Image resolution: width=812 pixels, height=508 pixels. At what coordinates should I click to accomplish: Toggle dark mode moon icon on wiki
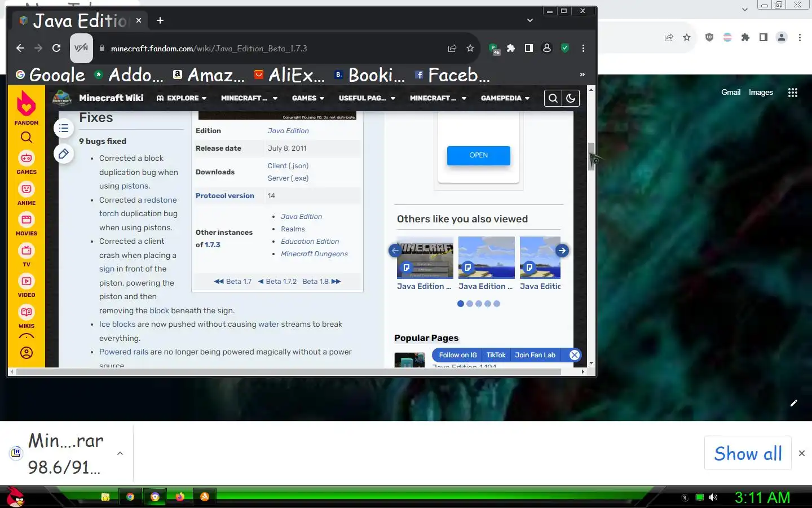pyautogui.click(x=571, y=98)
